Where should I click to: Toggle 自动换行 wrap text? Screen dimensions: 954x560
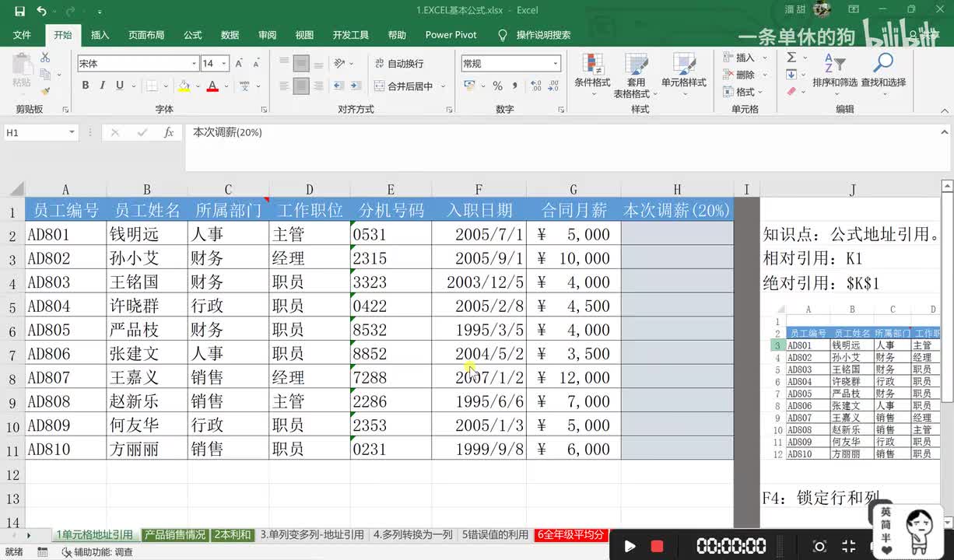tap(398, 64)
